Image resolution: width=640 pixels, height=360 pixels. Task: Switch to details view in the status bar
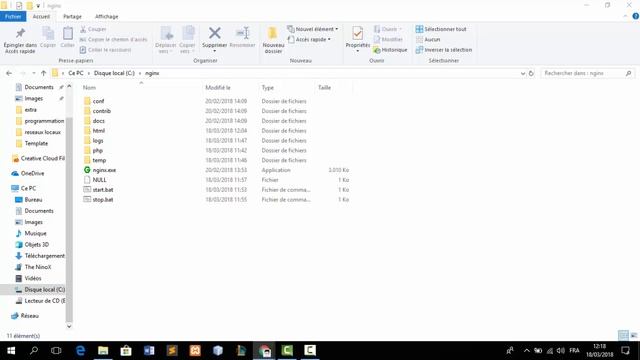pyautogui.click(x=623, y=336)
